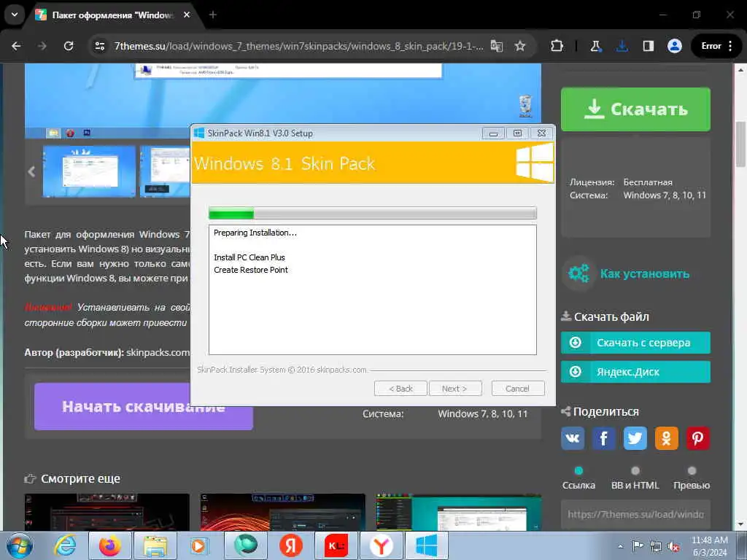Click 'Create Restore Point' log line
This screenshot has width=747, height=560.
(251, 270)
